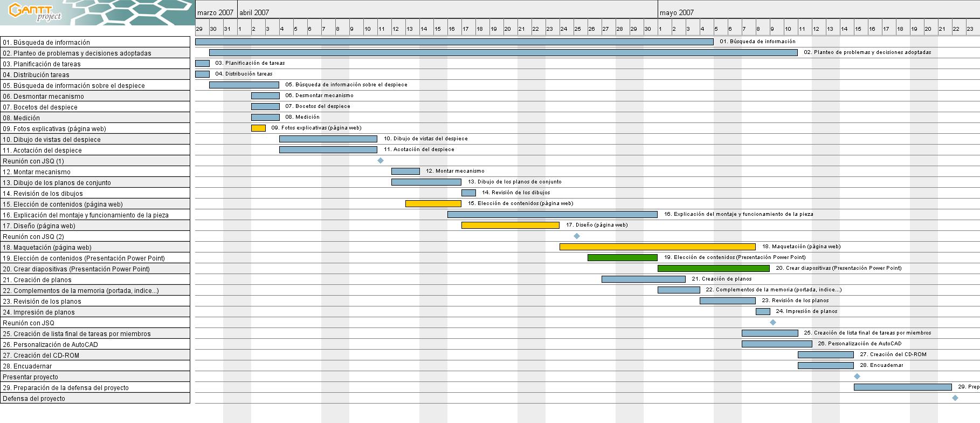Screen dimensions: 980x423
Task: Click bar for '16. Explicación del montaje'
Action: pos(553,214)
